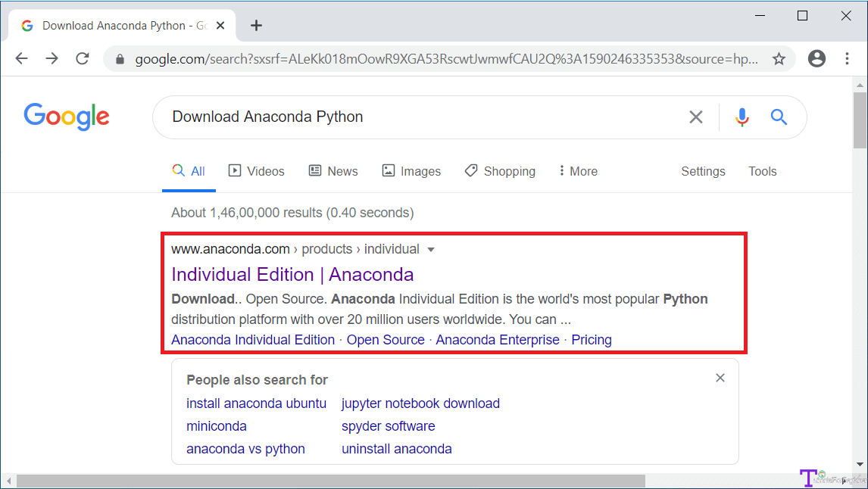Open the Chrome profile avatar icon

pyautogui.click(x=816, y=58)
